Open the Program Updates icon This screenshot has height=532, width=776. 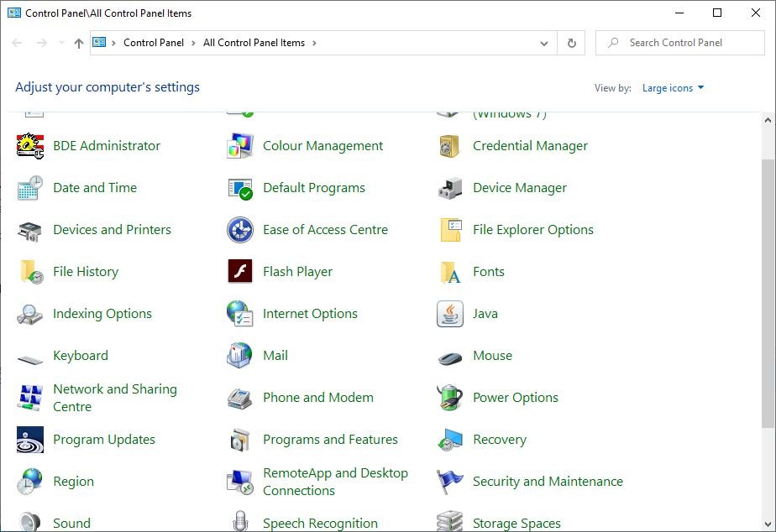(x=30, y=440)
